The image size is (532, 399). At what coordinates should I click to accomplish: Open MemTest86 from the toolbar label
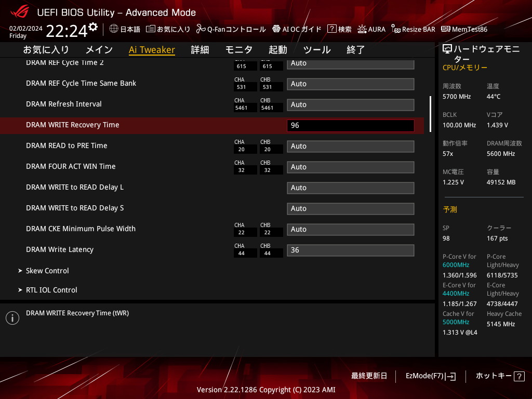470,29
